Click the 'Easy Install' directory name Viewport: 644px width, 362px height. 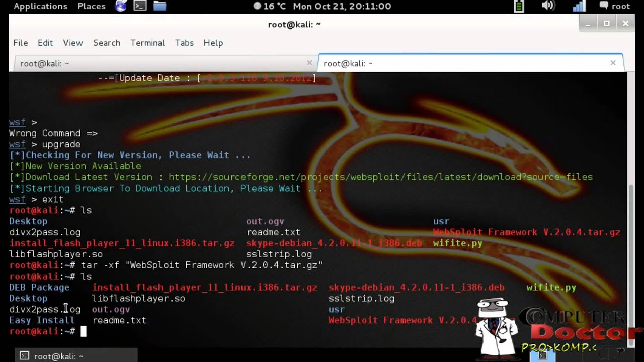(x=42, y=320)
